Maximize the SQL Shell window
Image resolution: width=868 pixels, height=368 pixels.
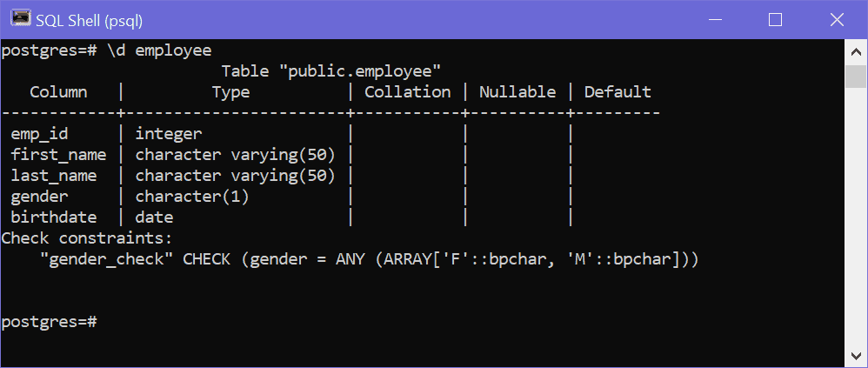(x=776, y=20)
